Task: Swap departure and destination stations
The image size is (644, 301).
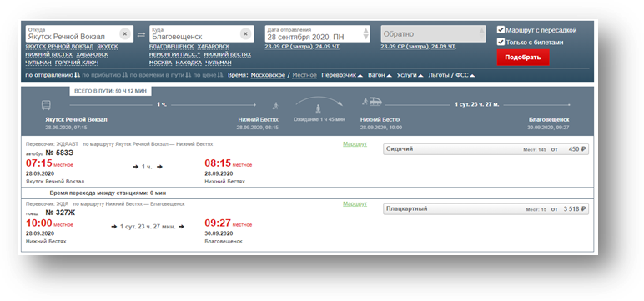Action: click(x=141, y=35)
